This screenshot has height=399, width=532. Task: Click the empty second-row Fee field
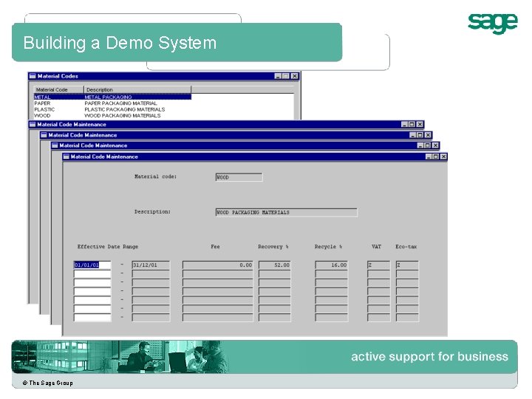(218, 274)
